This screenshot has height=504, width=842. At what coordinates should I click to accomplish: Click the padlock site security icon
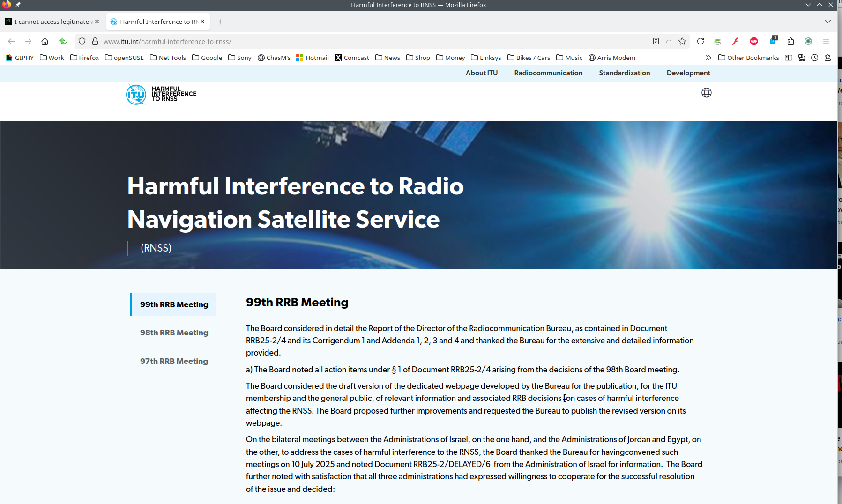point(95,41)
